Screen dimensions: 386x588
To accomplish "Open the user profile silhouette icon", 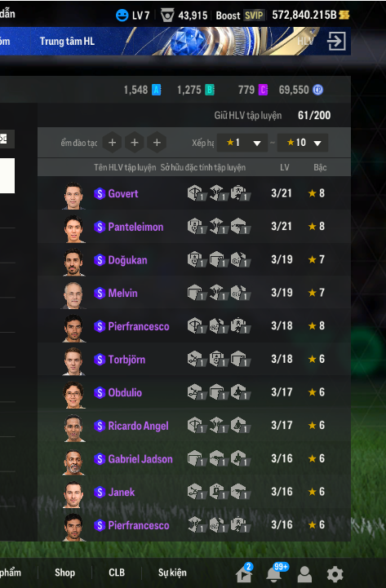I will point(304,574).
